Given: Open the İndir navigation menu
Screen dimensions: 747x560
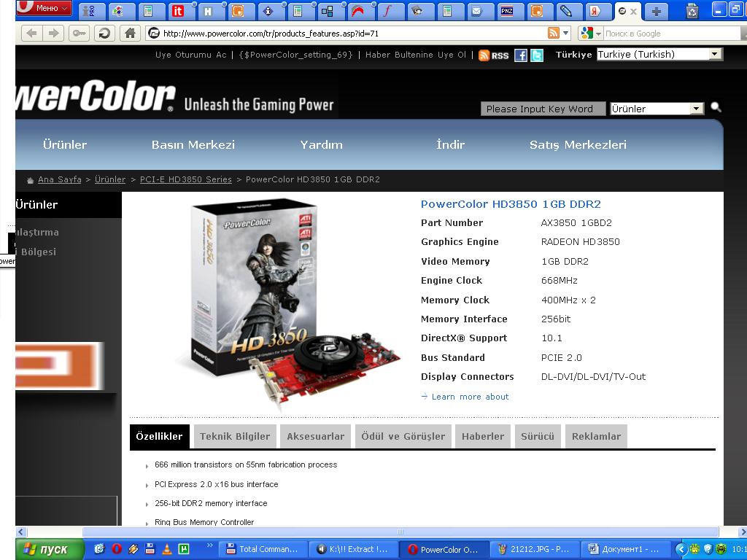Looking at the screenshot, I should point(450,145).
